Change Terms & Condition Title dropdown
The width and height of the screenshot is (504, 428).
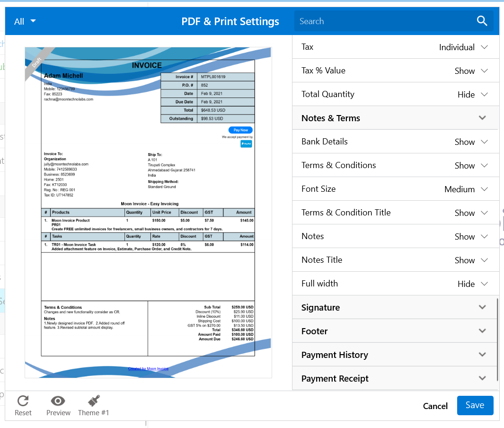[471, 213]
